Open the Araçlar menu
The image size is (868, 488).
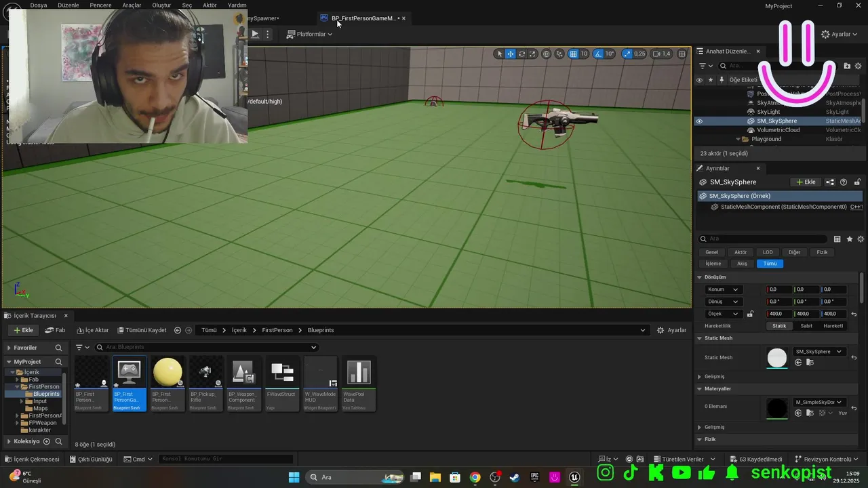(x=132, y=5)
